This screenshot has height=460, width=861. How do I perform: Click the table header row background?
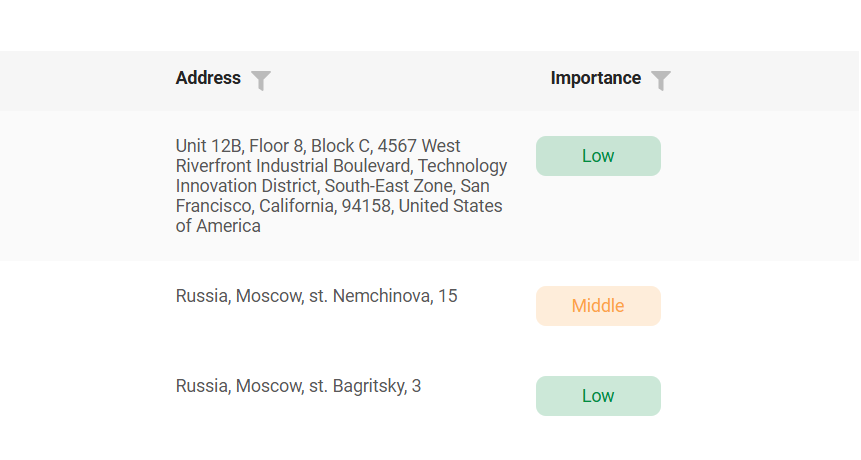coord(428,81)
